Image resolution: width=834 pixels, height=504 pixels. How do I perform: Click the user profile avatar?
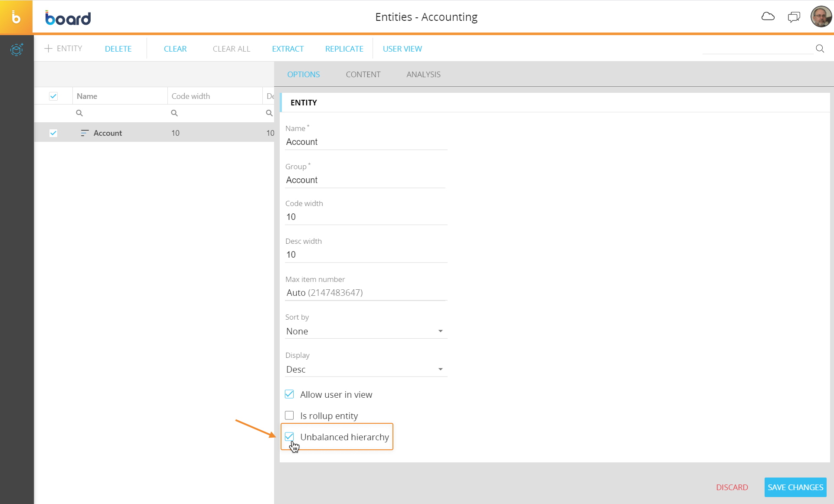821,17
